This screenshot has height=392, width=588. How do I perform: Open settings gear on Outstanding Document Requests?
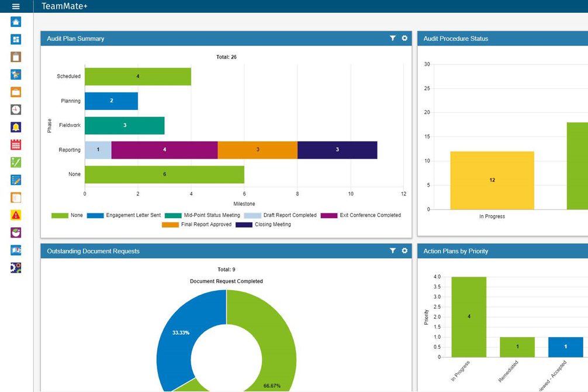click(404, 250)
